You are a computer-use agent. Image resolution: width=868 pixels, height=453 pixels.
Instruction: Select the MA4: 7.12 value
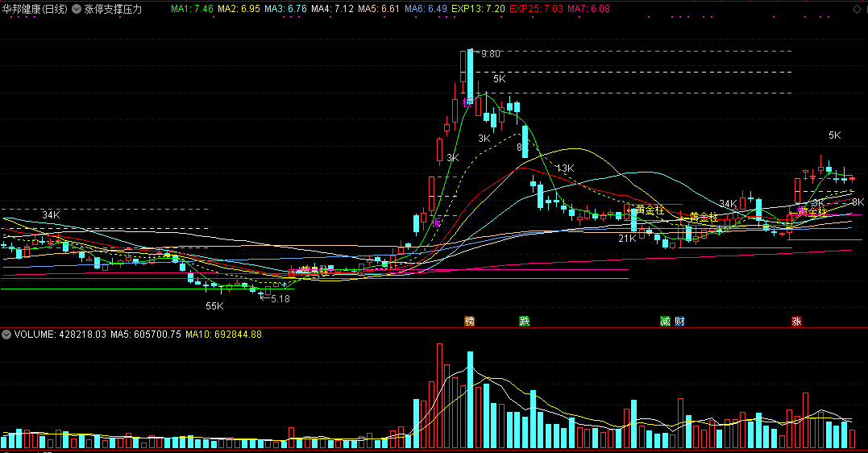tap(332, 9)
